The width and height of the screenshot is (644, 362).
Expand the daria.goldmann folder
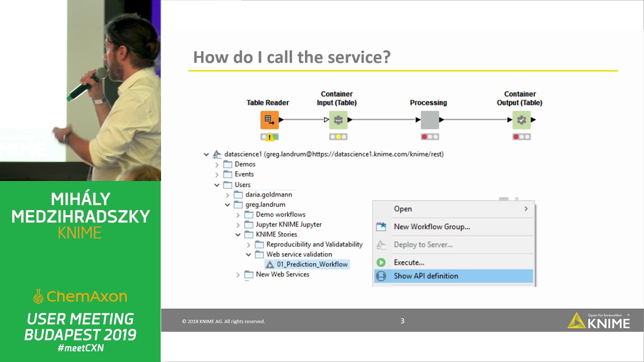coord(227,195)
